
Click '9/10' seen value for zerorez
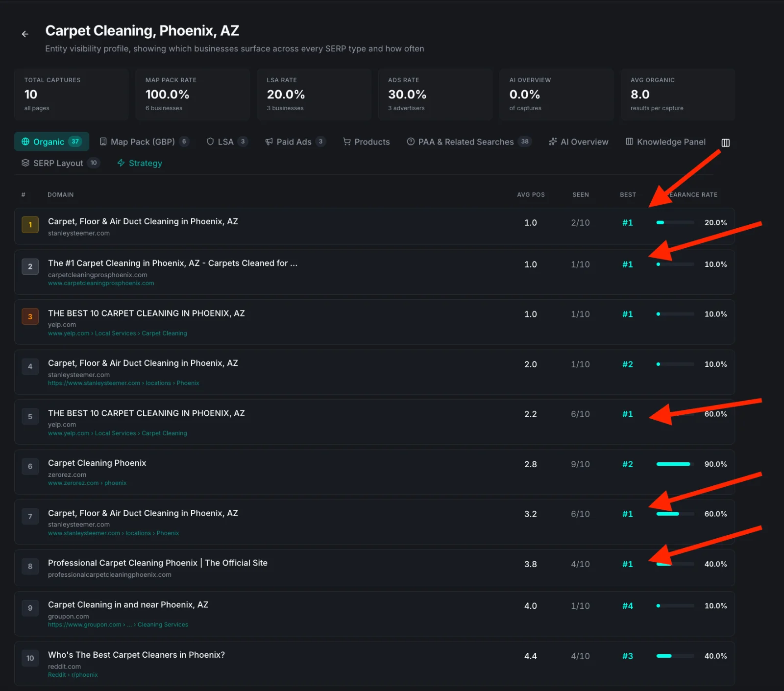point(580,464)
